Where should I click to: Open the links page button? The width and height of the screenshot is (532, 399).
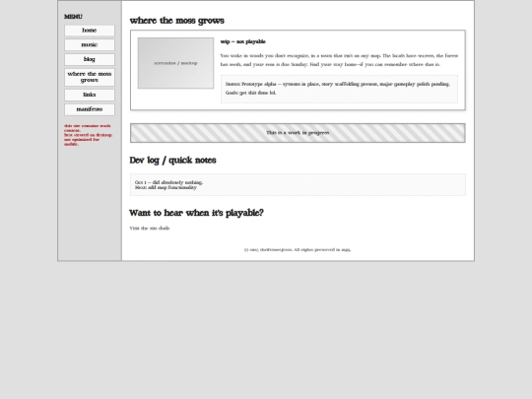click(x=90, y=95)
